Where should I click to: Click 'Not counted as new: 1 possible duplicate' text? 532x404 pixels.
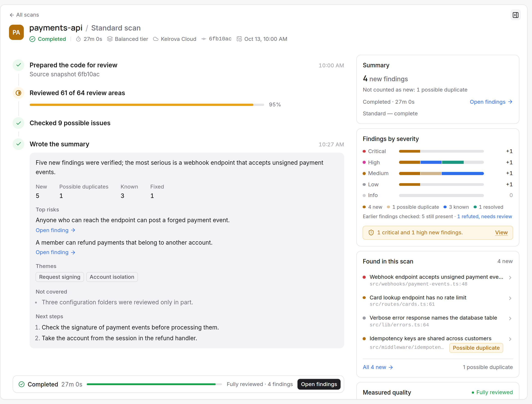pyautogui.click(x=415, y=90)
